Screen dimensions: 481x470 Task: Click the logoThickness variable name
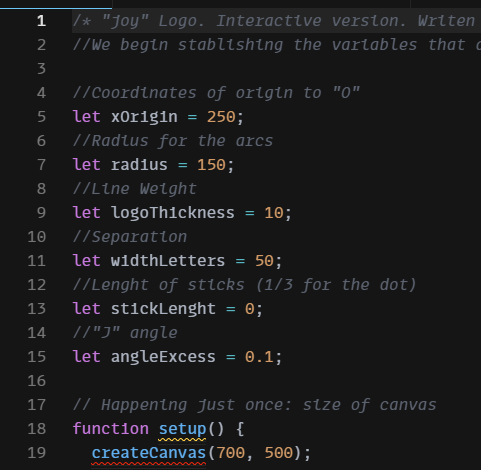[173, 213]
